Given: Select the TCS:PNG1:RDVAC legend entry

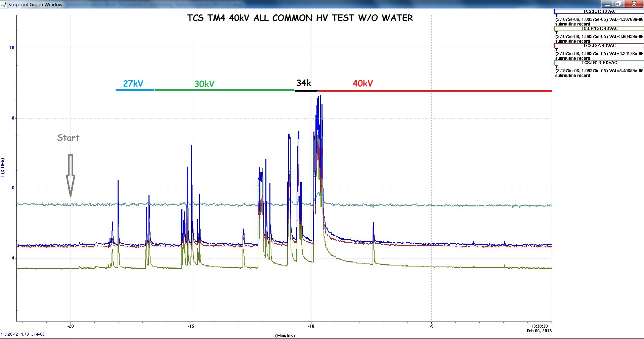Looking at the screenshot, I should click(599, 29).
